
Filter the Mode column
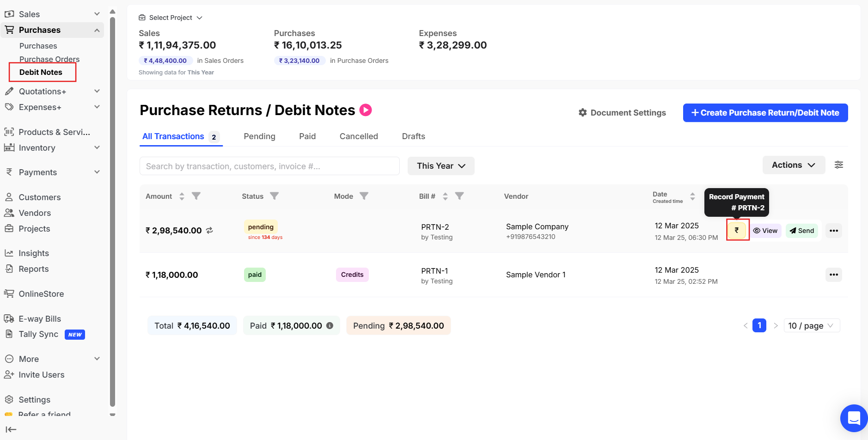[364, 196]
